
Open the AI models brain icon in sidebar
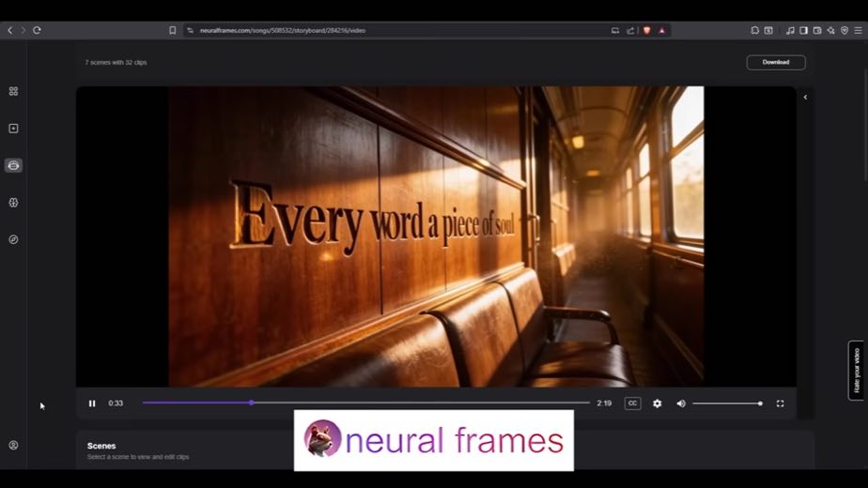point(13,203)
